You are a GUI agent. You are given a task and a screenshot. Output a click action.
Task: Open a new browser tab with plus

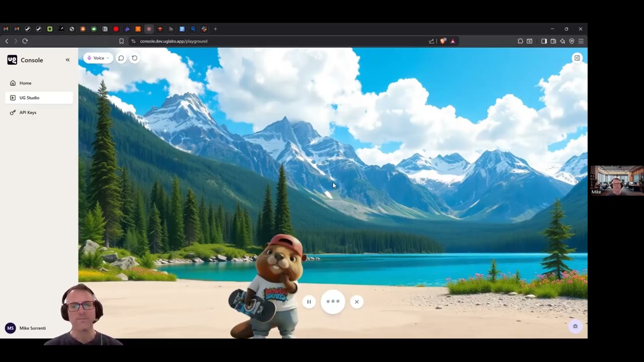[215, 29]
